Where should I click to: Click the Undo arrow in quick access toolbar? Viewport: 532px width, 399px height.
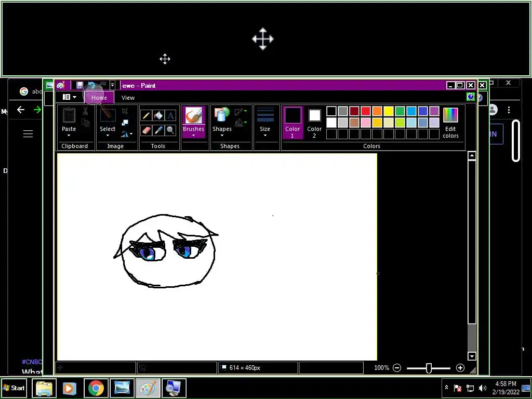[91, 85]
